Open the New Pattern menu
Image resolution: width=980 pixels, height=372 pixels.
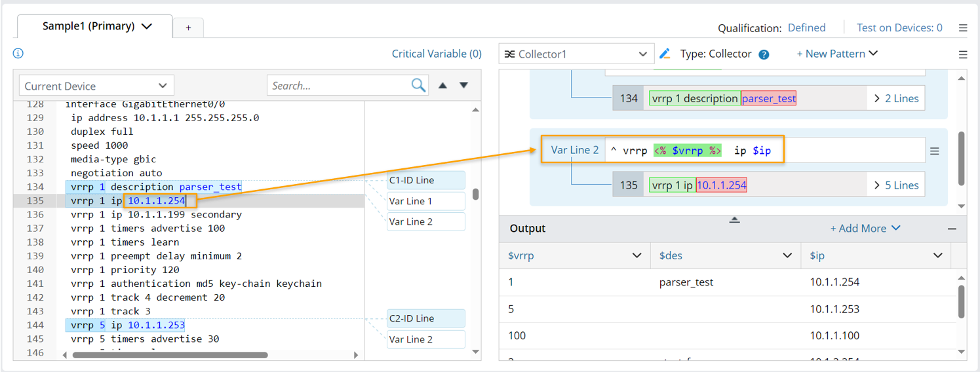[x=836, y=54]
